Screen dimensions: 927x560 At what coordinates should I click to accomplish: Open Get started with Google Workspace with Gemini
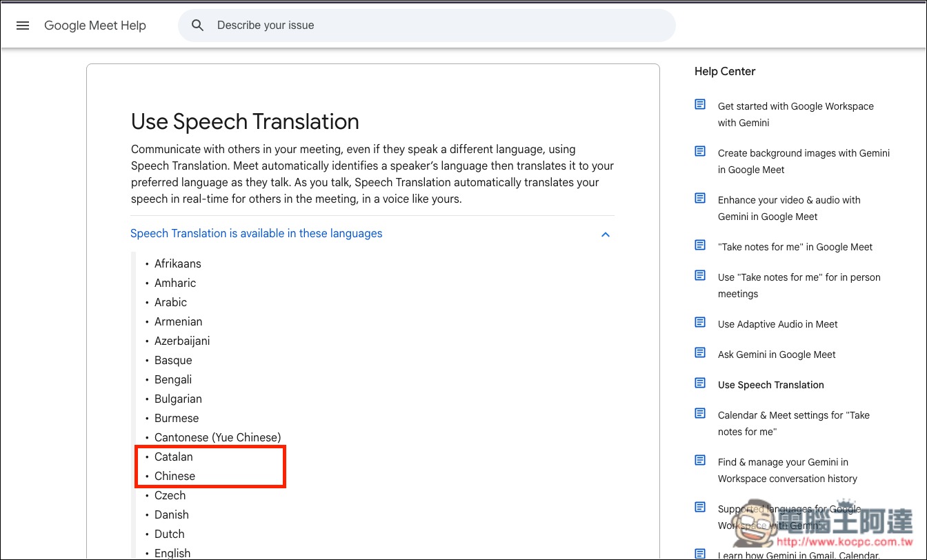point(796,114)
